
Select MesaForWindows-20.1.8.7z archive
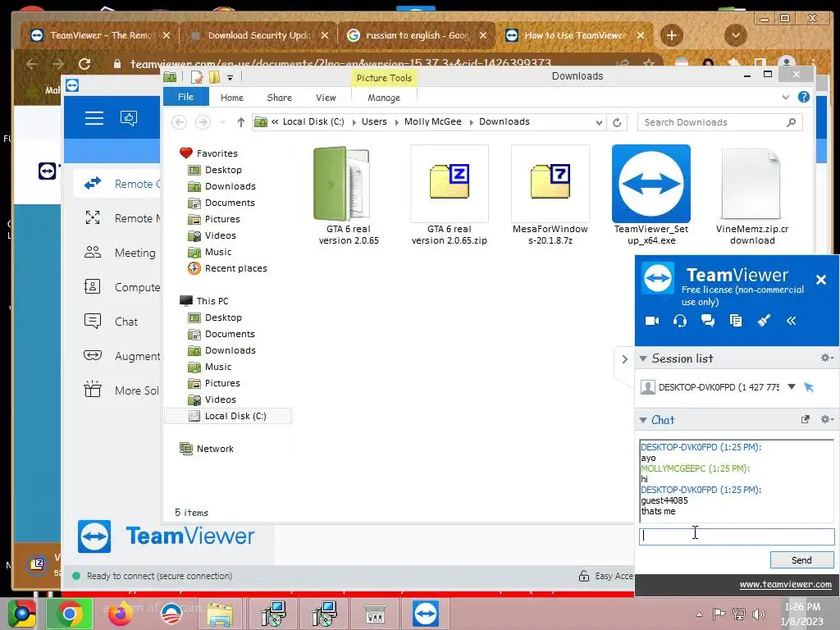pos(550,196)
